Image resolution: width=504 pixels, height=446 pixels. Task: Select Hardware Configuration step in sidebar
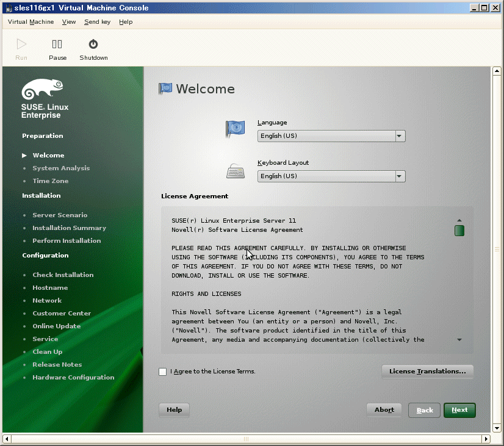tap(73, 378)
